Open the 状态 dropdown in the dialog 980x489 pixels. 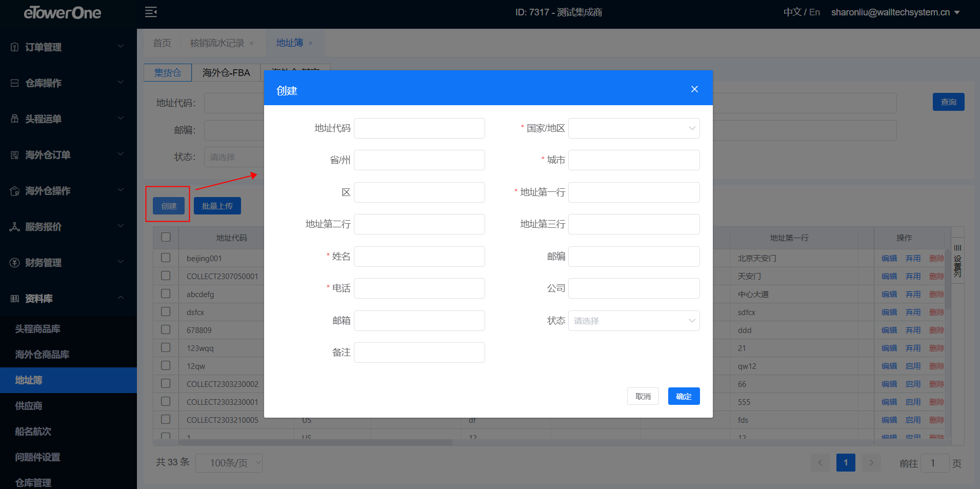[634, 321]
